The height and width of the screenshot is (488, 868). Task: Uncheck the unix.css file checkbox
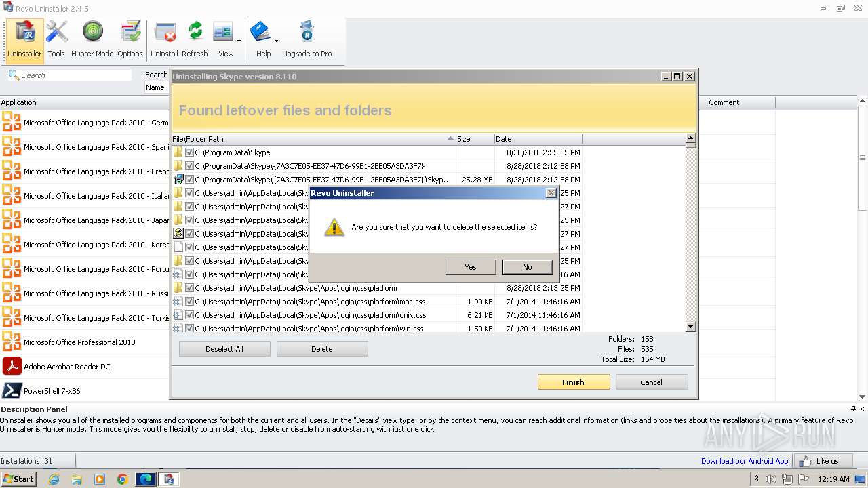pyautogui.click(x=190, y=315)
